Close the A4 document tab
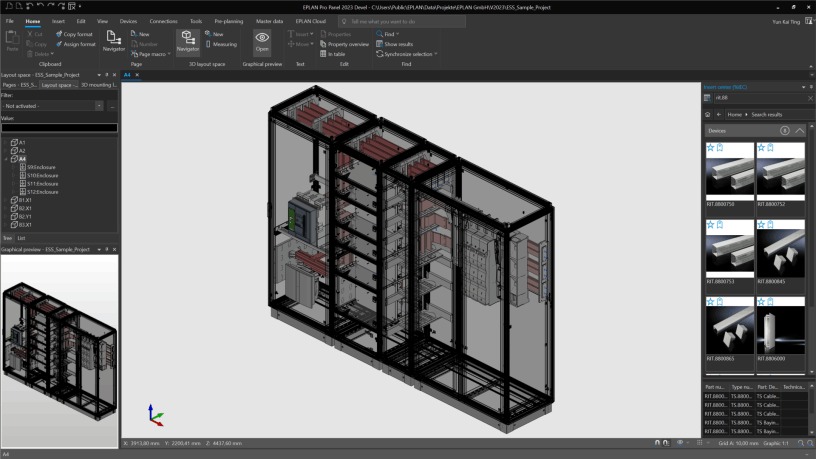The height and width of the screenshot is (459, 816). pos(137,75)
